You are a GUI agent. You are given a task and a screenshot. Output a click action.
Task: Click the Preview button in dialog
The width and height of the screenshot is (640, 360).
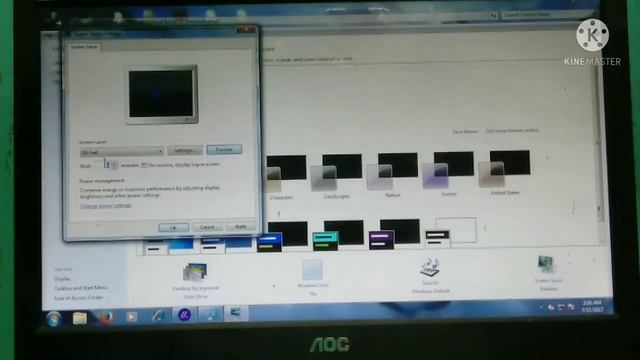coord(224,149)
